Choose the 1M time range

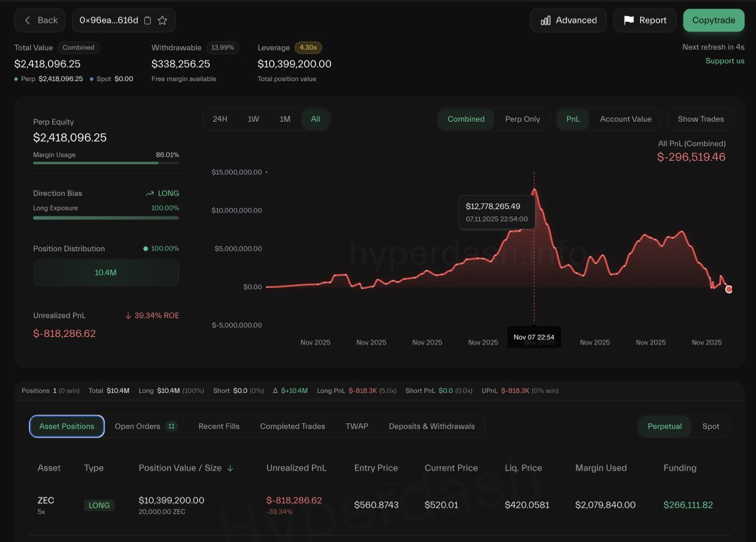pyautogui.click(x=285, y=119)
